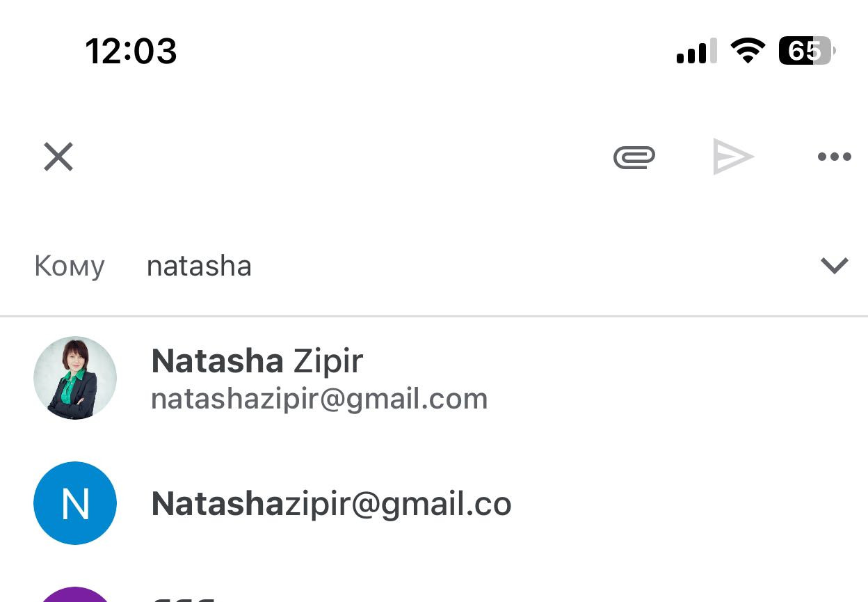Screen dimensions: 868x602
Task: Tap the "zipir@gmail.co" portion of second suggestion
Action: [x=398, y=504]
